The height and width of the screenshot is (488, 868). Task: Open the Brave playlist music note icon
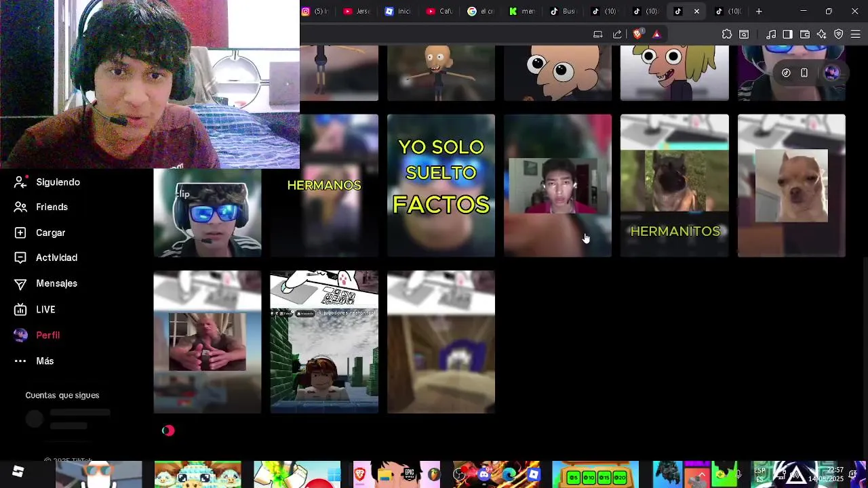pos(771,34)
